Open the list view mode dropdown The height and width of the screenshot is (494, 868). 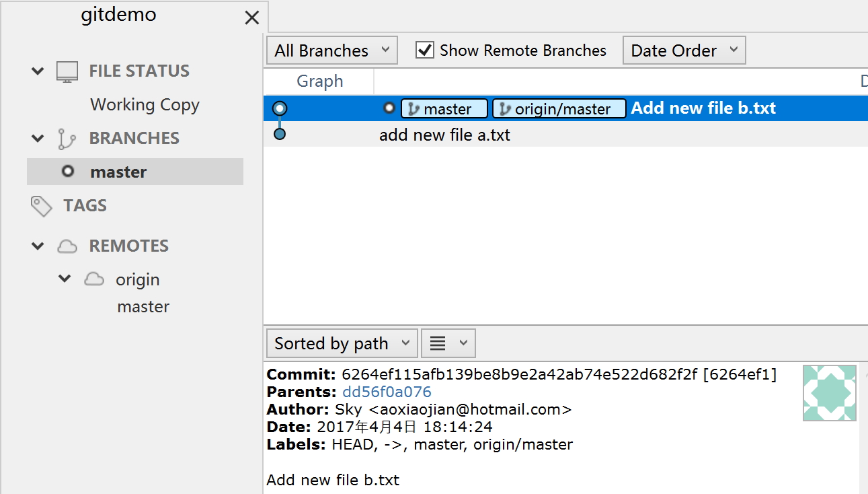448,343
